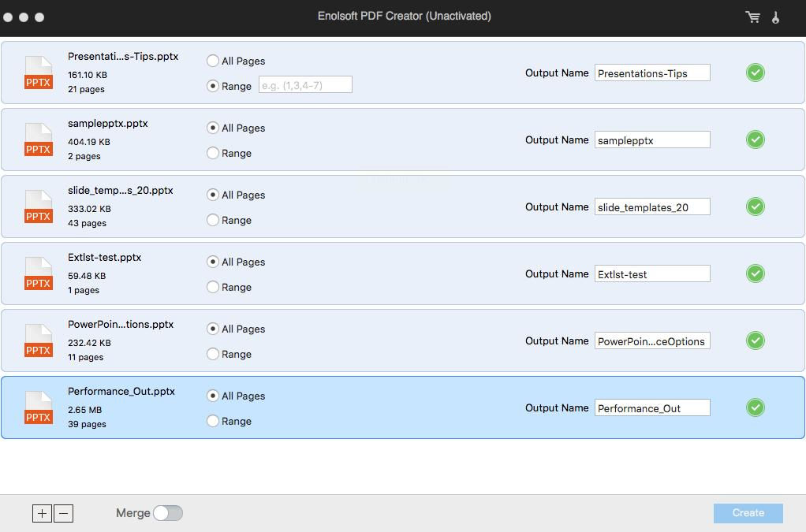806x532 pixels.
Task: Click the remove file minus button
Action: point(63,513)
